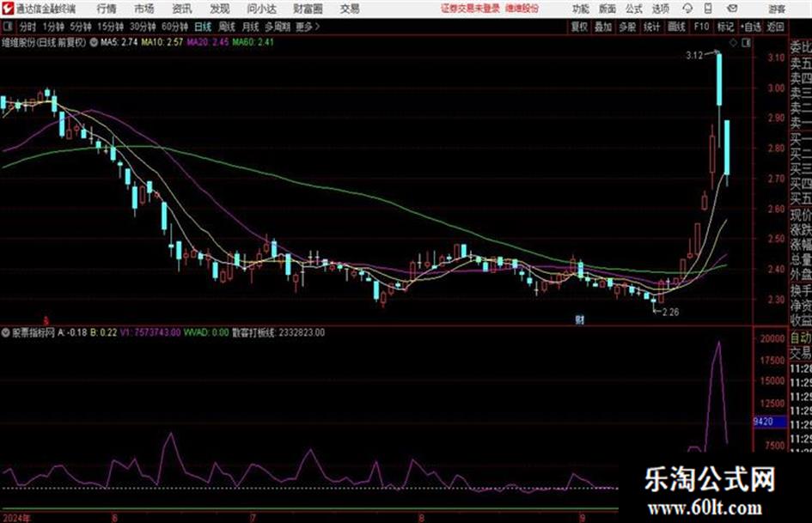
Task: Click the 画线 drawing toolbar button
Action: click(x=677, y=27)
